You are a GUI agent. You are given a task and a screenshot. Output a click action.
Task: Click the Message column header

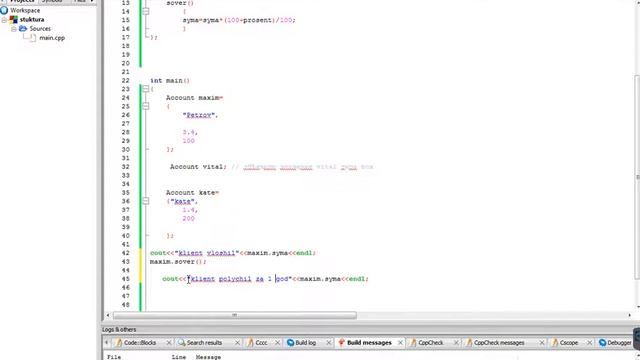pyautogui.click(x=209, y=357)
